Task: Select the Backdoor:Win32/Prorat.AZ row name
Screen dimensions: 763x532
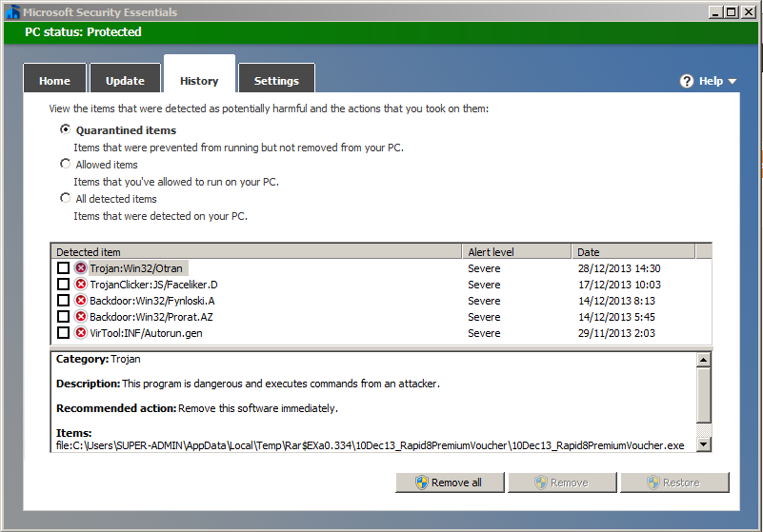Action: (x=151, y=317)
